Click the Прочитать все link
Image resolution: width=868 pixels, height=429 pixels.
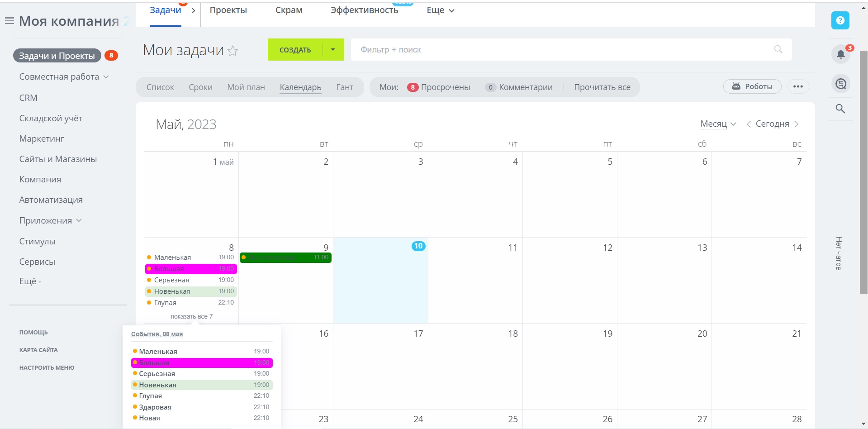[602, 87]
